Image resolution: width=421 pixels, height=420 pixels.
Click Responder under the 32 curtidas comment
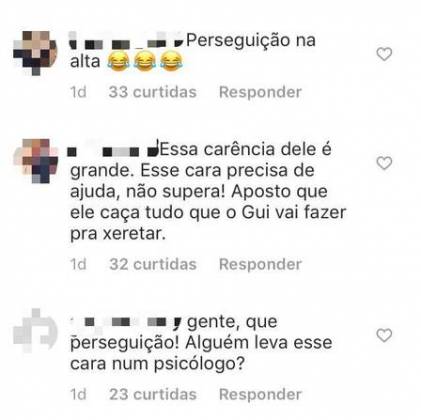coord(260,264)
